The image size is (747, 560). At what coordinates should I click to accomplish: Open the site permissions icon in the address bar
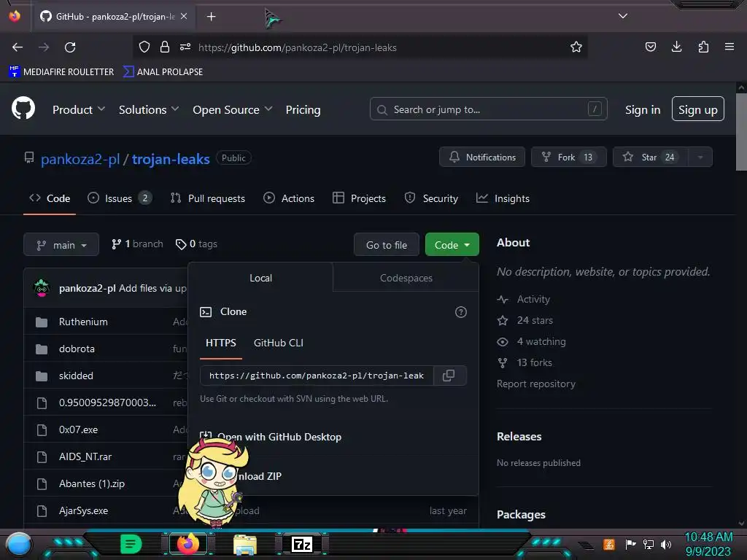(x=185, y=47)
